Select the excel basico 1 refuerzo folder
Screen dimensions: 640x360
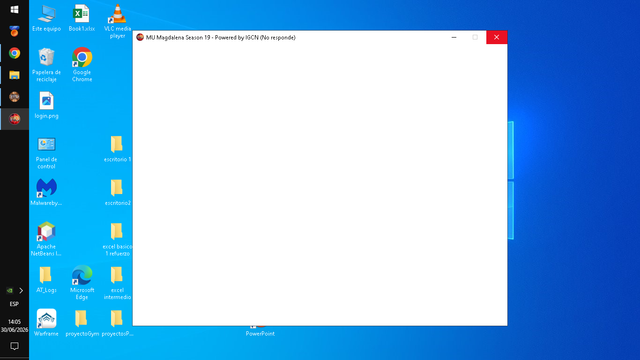(117, 239)
